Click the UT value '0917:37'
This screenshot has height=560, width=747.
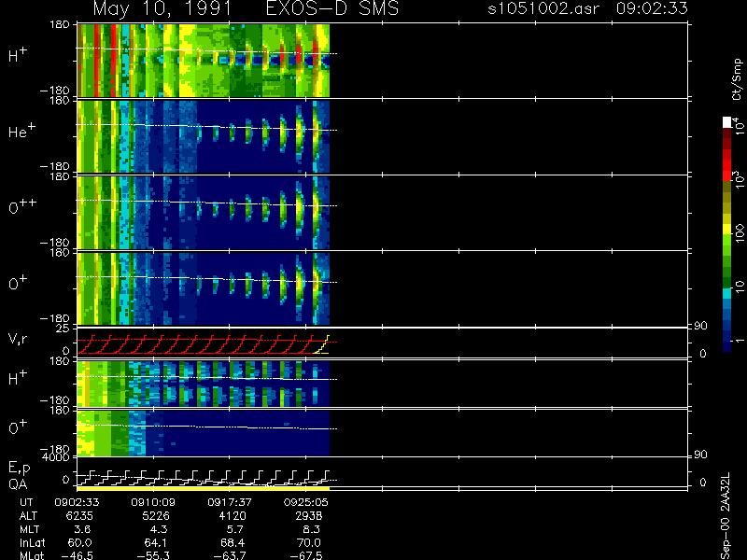click(230, 502)
